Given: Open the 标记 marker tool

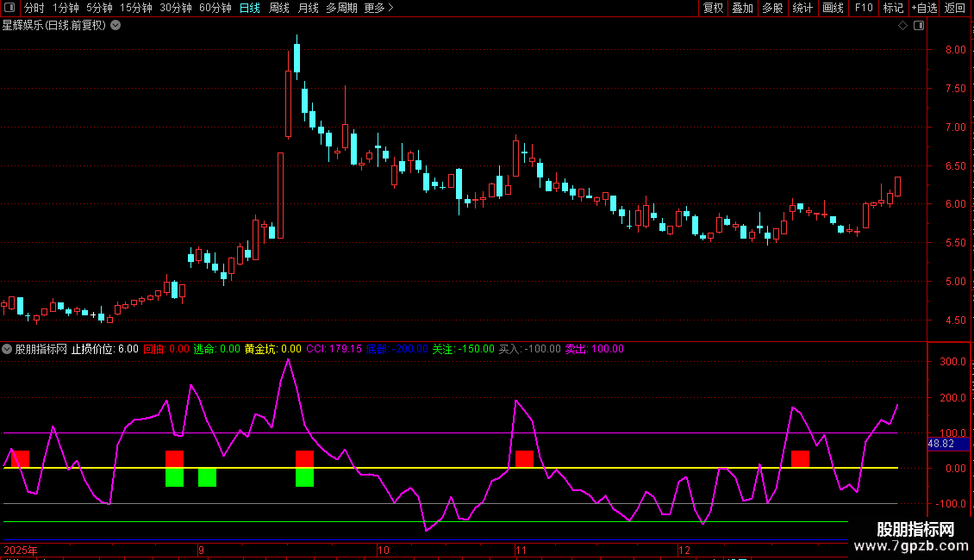Looking at the screenshot, I should point(893,9).
